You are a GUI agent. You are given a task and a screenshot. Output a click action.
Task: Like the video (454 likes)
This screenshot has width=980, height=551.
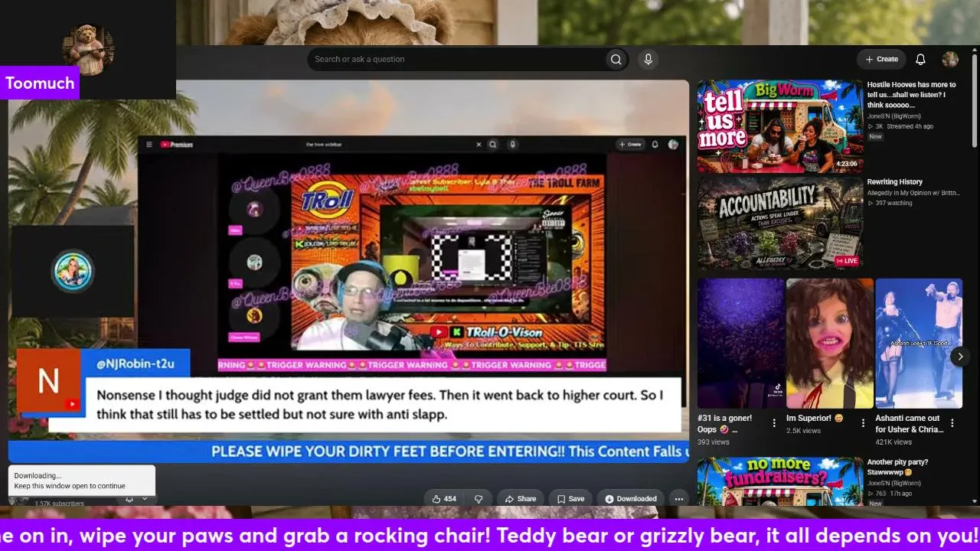444,499
